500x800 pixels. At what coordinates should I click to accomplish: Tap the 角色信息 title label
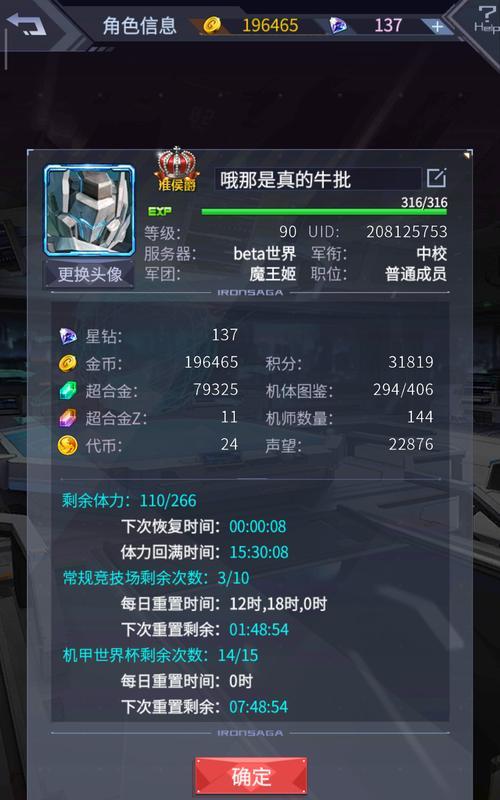139,26
